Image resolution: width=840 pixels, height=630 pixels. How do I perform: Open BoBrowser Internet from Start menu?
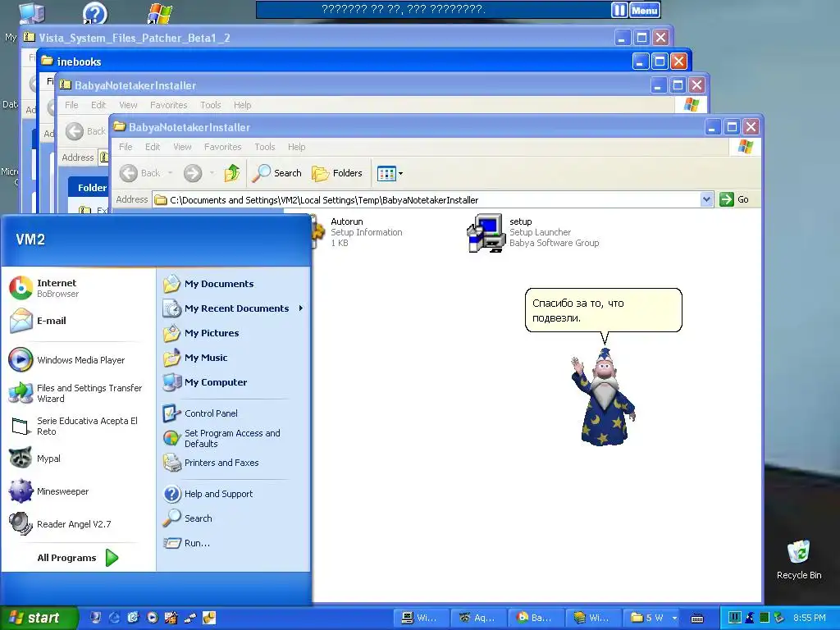coord(80,288)
